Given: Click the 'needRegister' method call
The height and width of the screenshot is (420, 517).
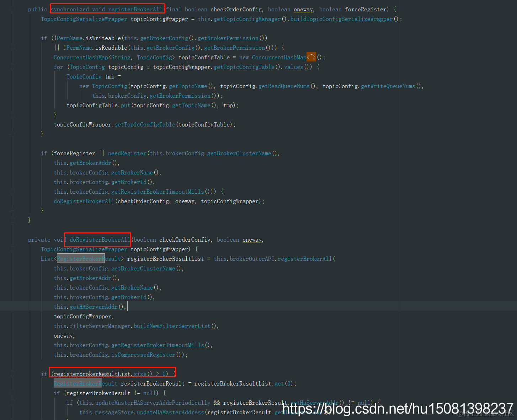Looking at the screenshot, I should pyautogui.click(x=127, y=154).
